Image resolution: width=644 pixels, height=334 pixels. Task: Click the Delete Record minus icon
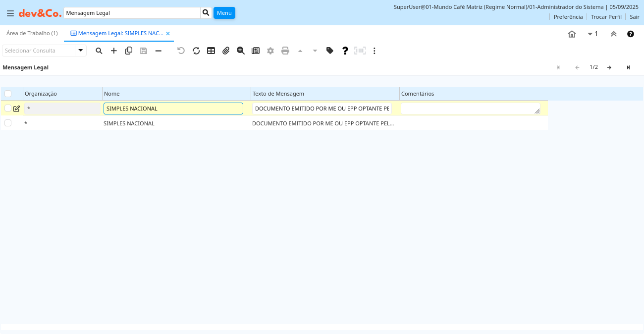pyautogui.click(x=159, y=51)
